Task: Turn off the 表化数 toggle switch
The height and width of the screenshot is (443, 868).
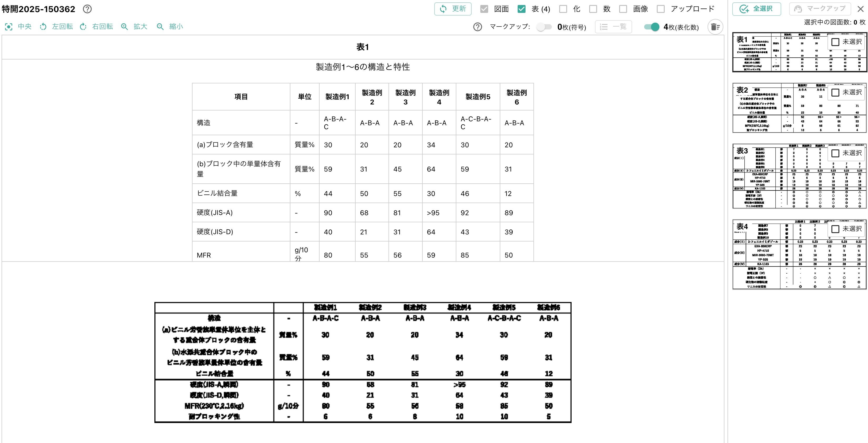Action: (652, 27)
